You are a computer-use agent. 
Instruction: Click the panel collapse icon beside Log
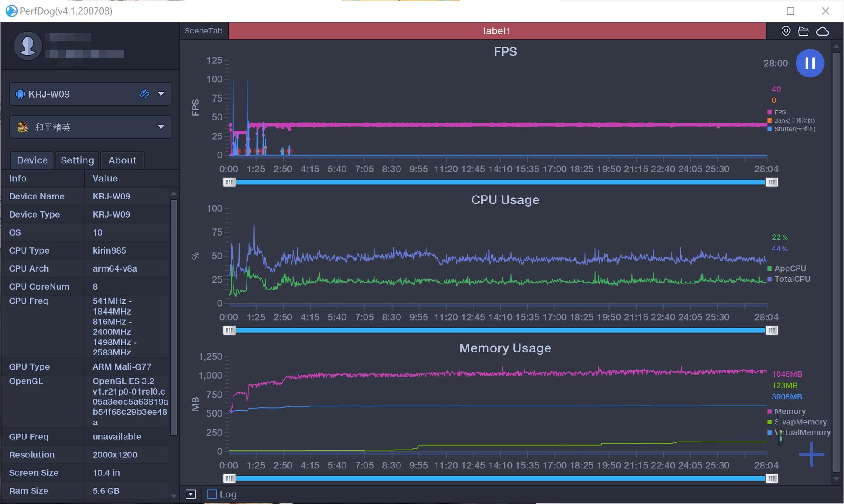click(x=190, y=494)
